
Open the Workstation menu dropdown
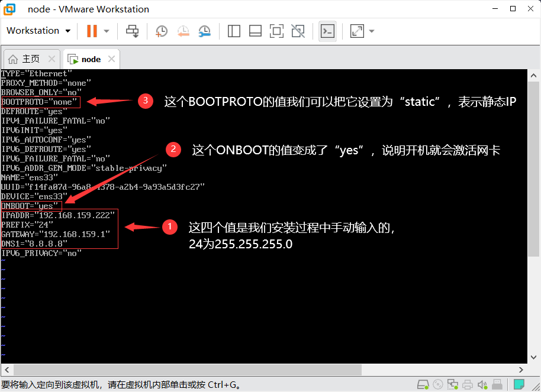point(38,31)
